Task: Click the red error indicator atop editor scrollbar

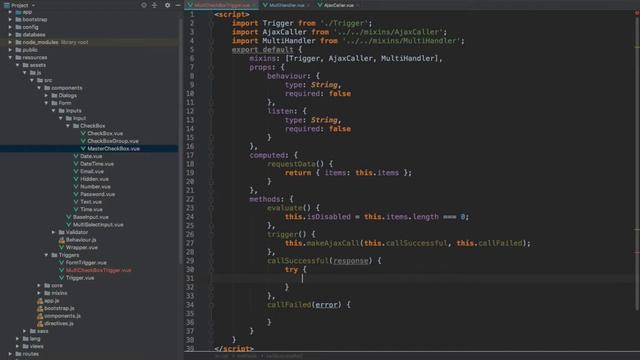Action: point(637,13)
